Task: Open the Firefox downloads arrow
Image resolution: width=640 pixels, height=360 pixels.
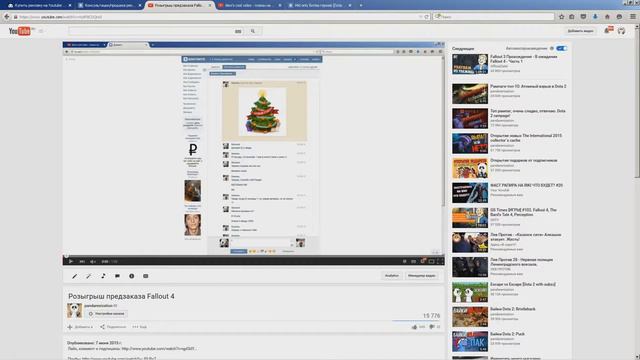Action: pyautogui.click(x=595, y=17)
